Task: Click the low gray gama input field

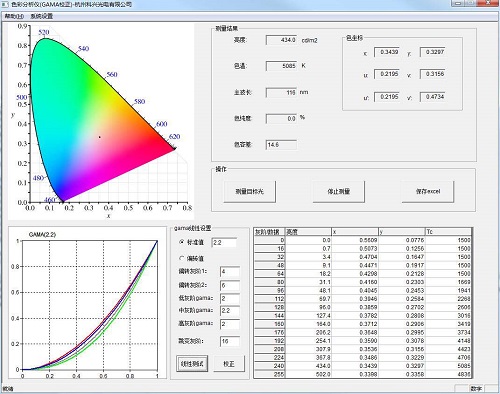Action: [230, 298]
